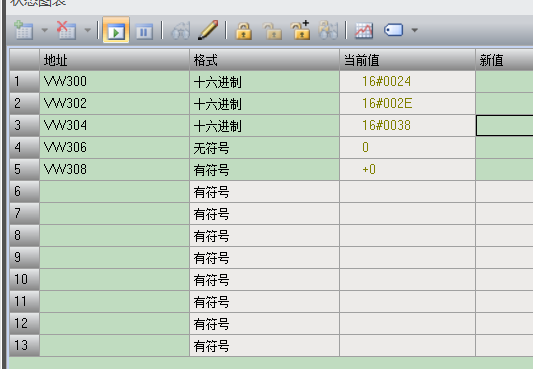This screenshot has height=369, width=533.
Task: Open dropdown arrow beside the tag icon
Action: coord(414,30)
